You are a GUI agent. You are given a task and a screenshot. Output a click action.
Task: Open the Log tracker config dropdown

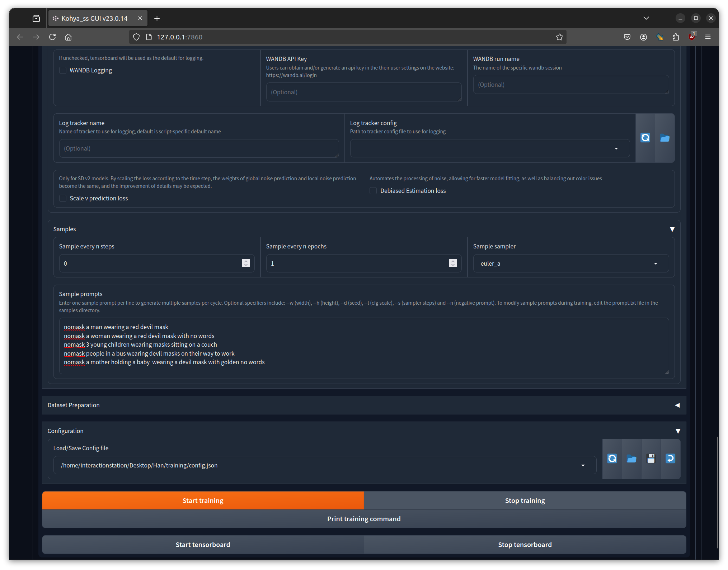click(x=490, y=148)
